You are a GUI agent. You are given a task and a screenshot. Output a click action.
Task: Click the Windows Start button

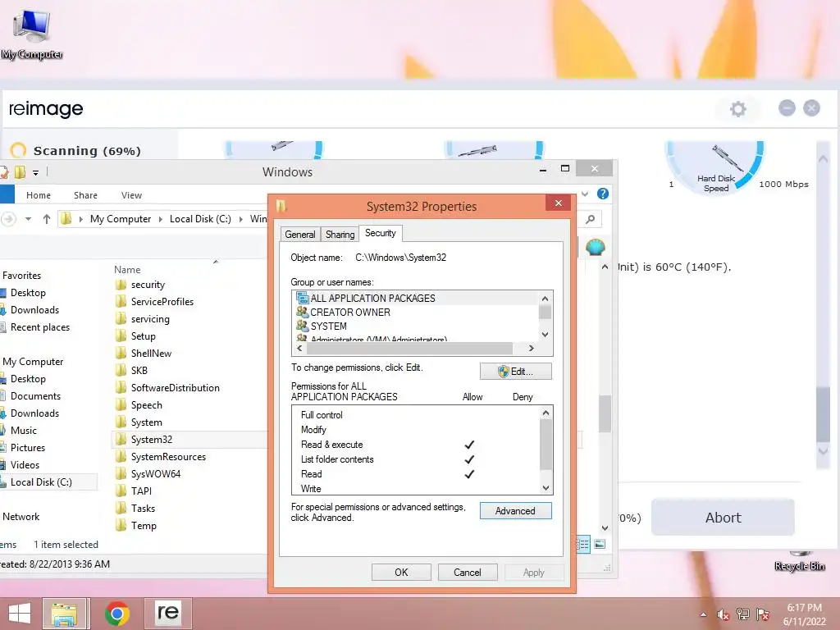[x=20, y=614]
